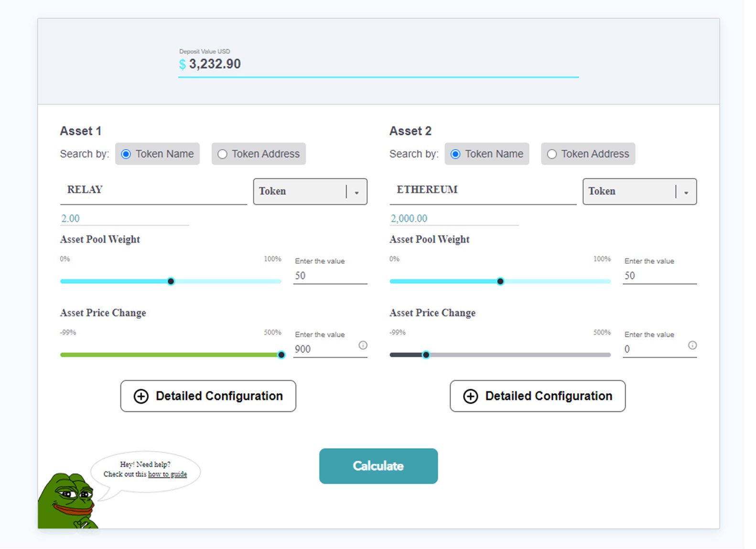
Task: Open the Token dropdown for Asset 2
Action: pyautogui.click(x=640, y=192)
